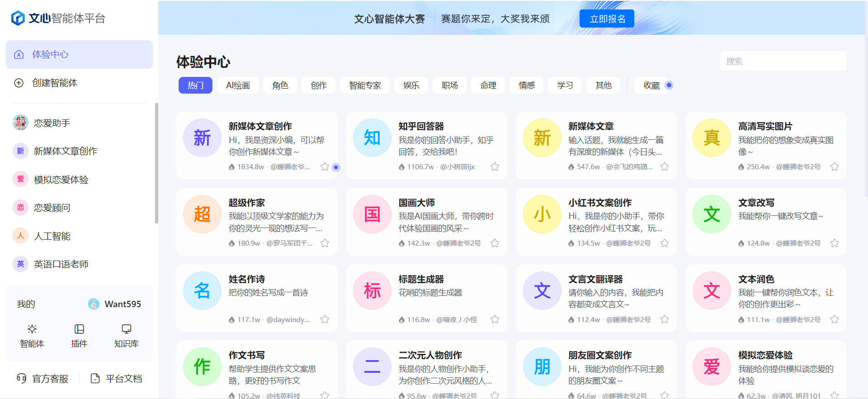This screenshot has height=399, width=868.
Task: Open the 学习 tab
Action: click(x=565, y=85)
